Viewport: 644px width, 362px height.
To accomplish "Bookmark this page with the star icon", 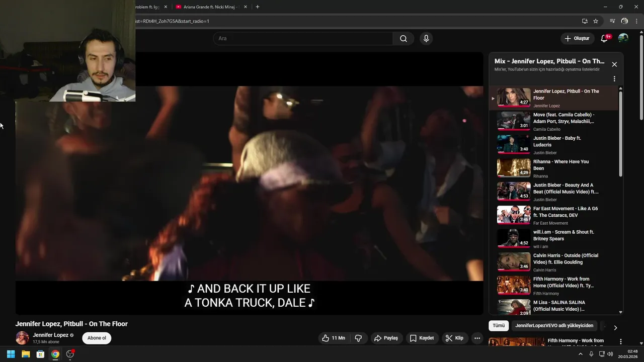I will 596,21.
